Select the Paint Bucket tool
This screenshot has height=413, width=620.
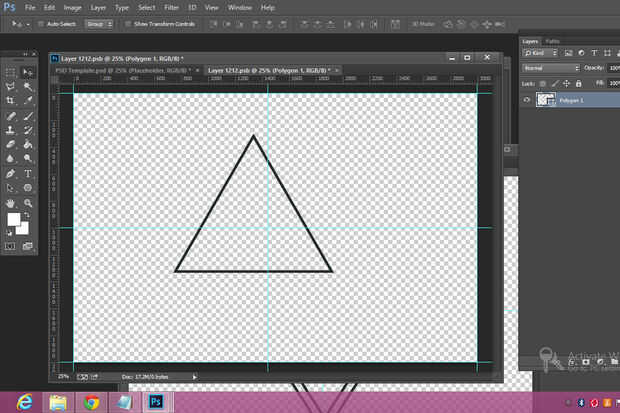coord(28,144)
